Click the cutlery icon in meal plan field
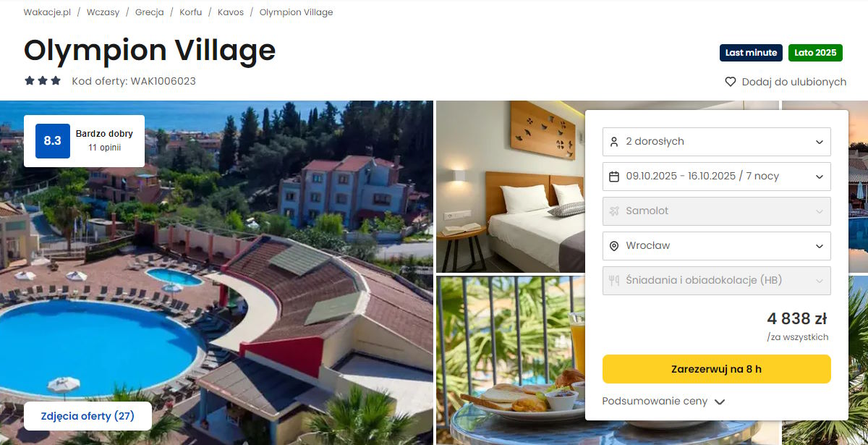 [x=614, y=281]
